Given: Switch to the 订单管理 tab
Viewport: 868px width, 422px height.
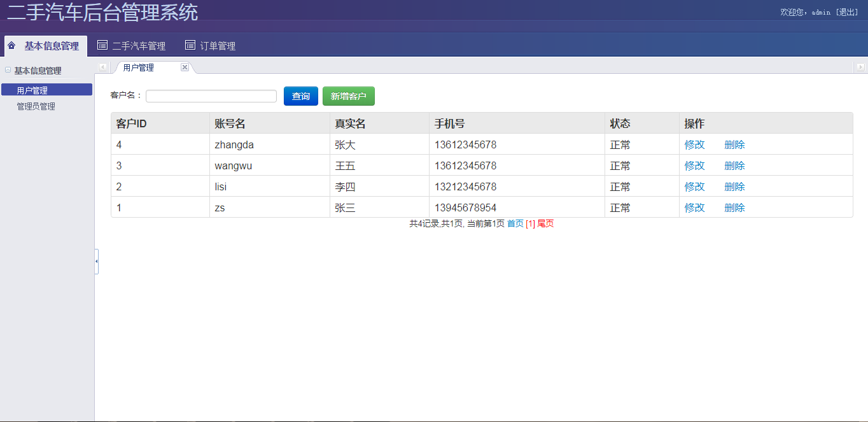Looking at the screenshot, I should [210, 46].
